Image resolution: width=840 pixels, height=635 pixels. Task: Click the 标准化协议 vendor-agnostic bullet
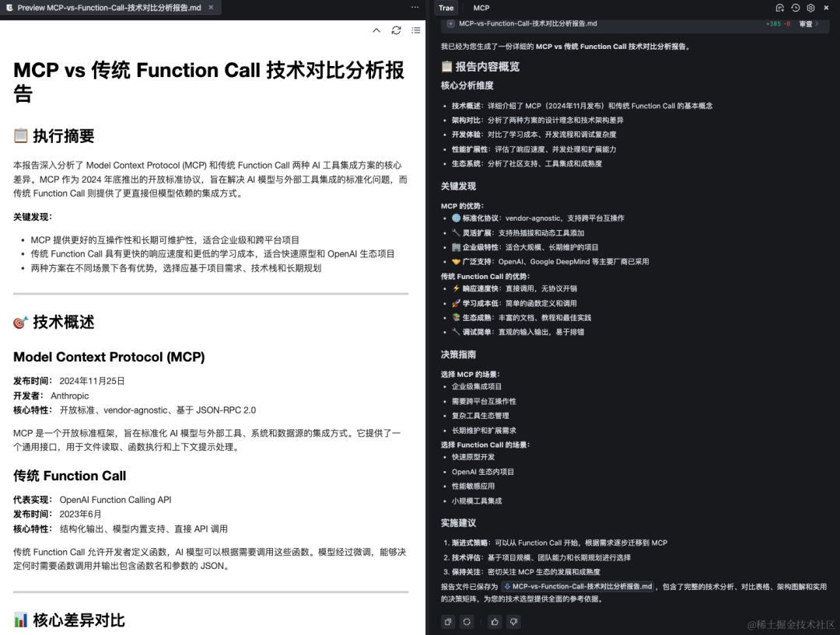(538, 218)
